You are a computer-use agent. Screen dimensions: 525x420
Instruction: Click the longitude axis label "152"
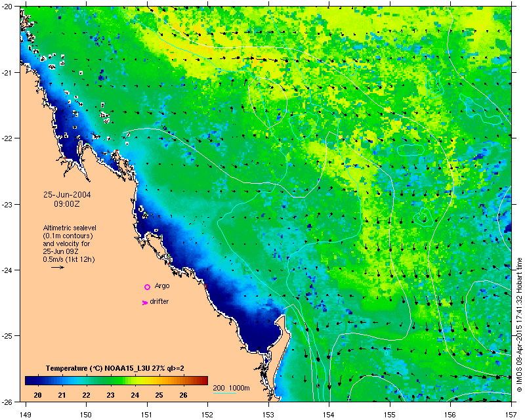tap(208, 415)
